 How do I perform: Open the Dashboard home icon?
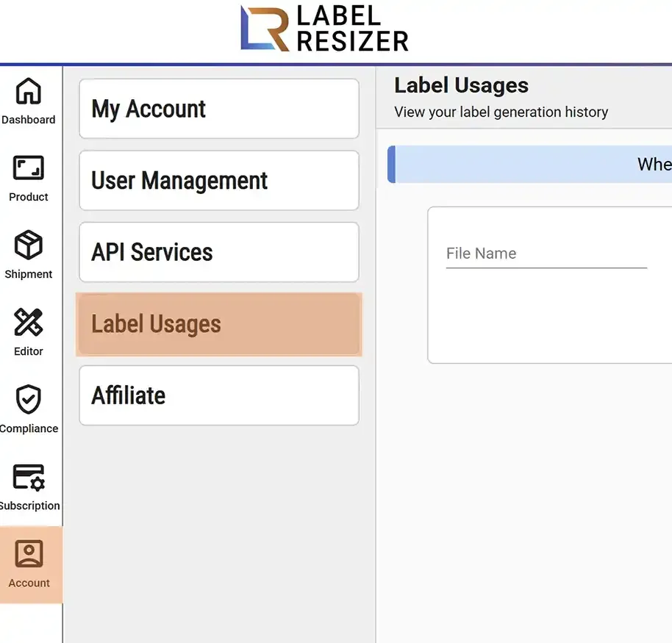click(28, 91)
